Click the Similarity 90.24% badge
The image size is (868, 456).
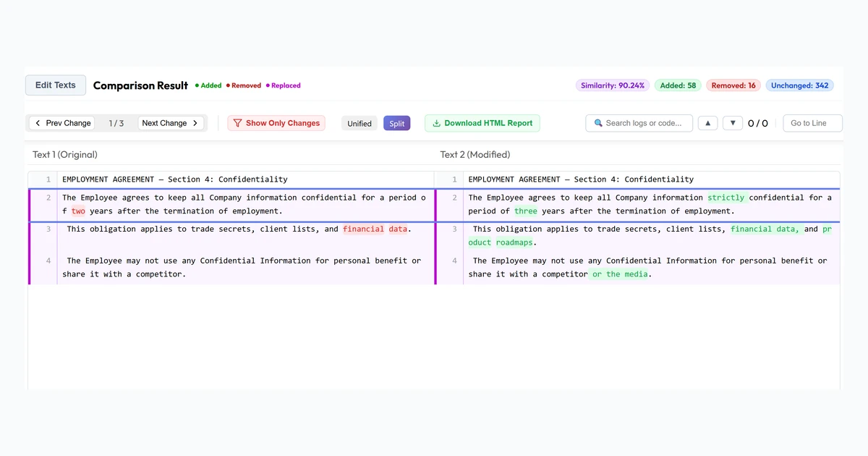[613, 85]
